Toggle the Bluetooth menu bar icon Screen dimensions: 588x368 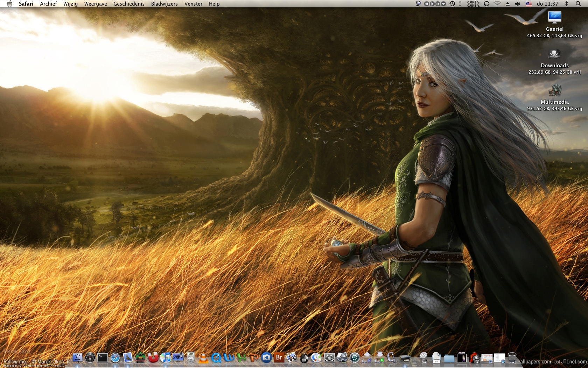pyautogui.click(x=566, y=4)
